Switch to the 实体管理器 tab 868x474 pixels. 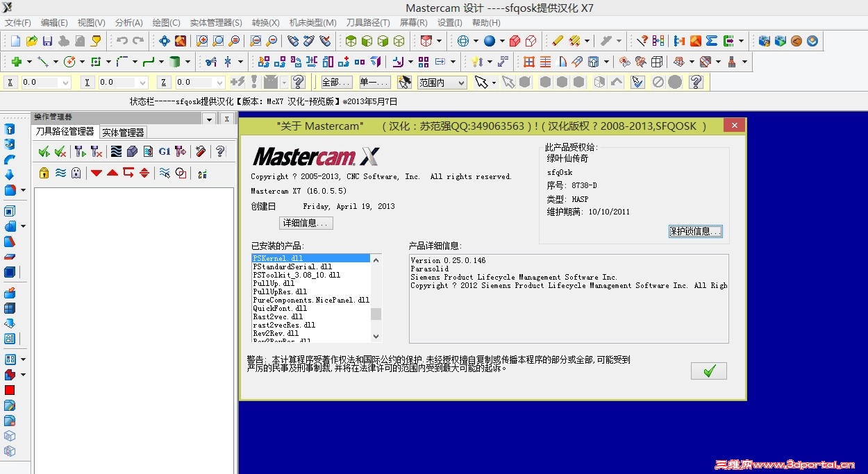[x=123, y=133]
